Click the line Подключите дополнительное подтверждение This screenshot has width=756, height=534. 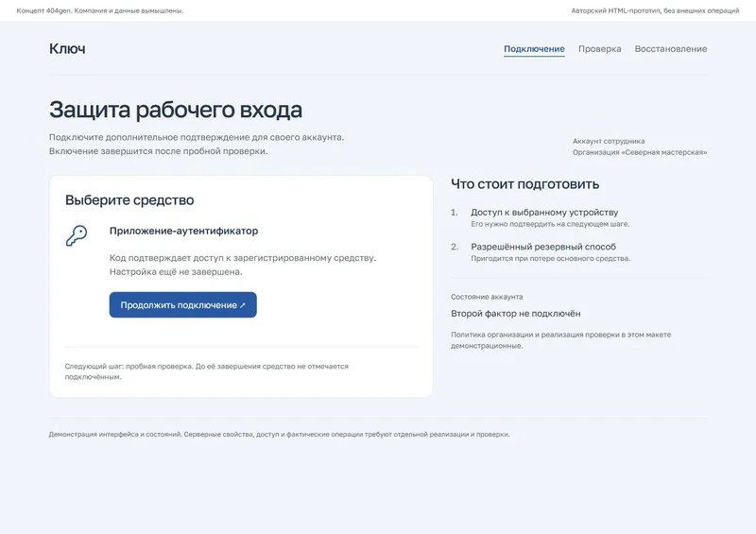coord(197,137)
